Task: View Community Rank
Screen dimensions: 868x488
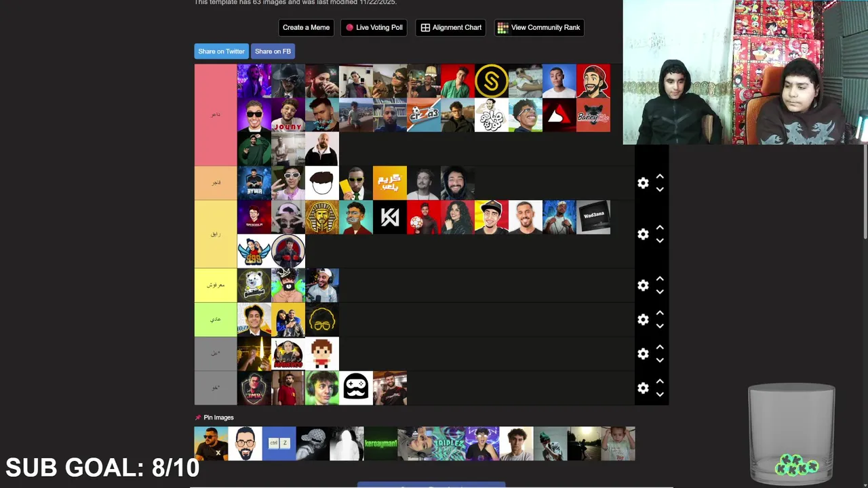Action: 539,28
